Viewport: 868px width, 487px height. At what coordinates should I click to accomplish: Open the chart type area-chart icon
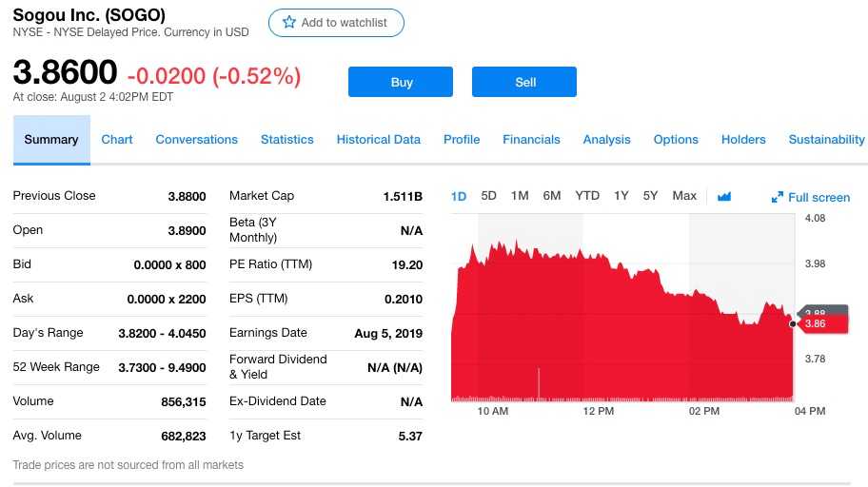pyautogui.click(x=724, y=197)
